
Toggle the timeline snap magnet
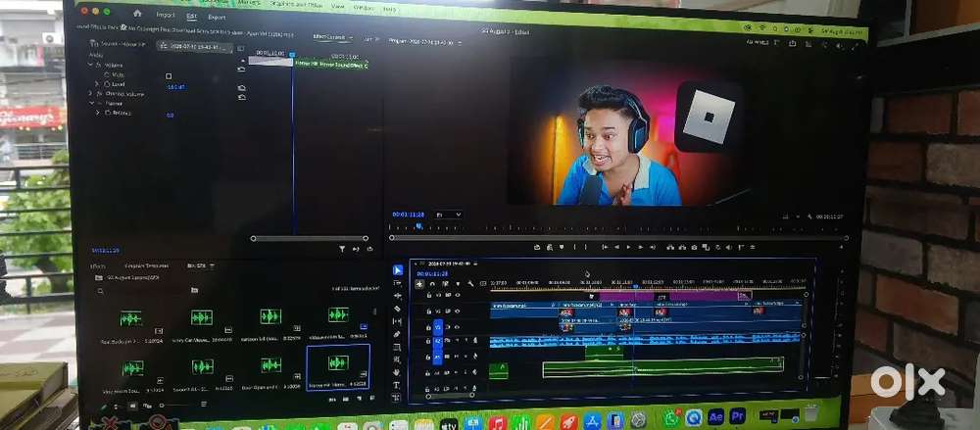(432, 284)
